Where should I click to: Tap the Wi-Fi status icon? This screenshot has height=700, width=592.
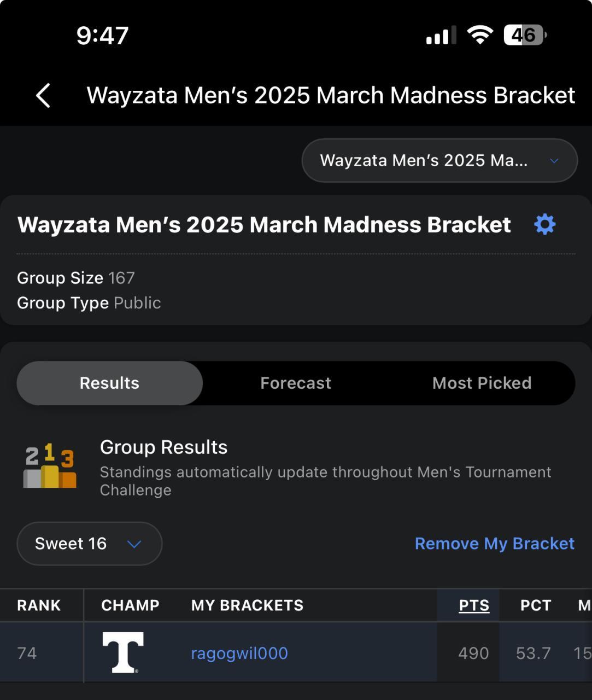(x=479, y=36)
